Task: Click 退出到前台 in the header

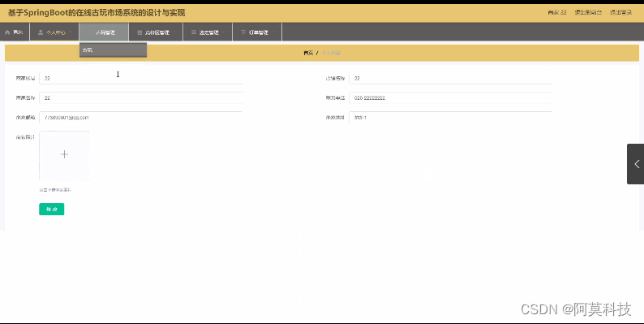Action: [588, 12]
